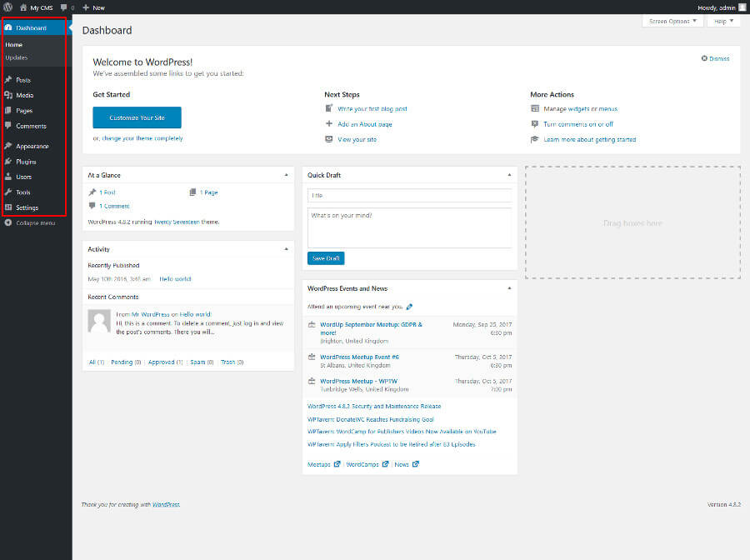The height and width of the screenshot is (560, 750).
Task: Open the Updates submenu item
Action: click(x=17, y=57)
